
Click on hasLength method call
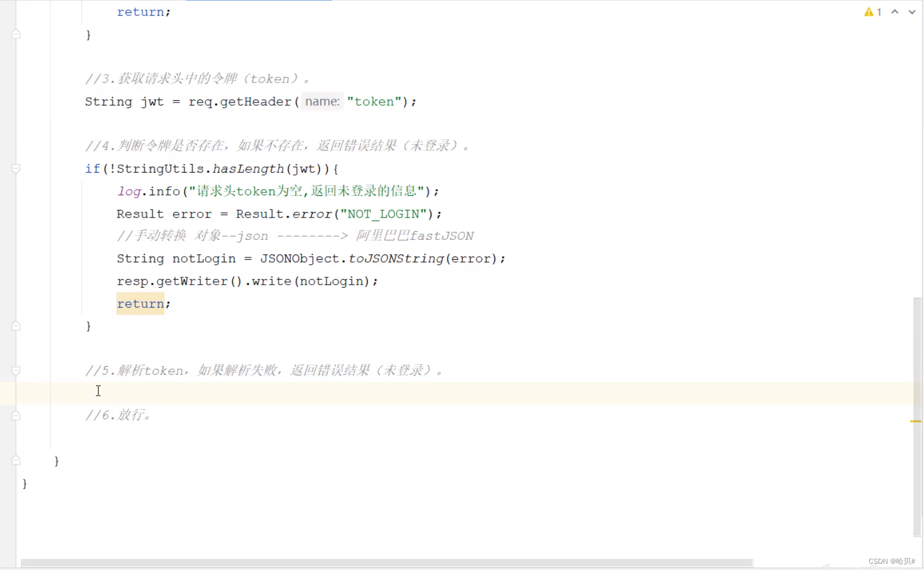click(x=247, y=169)
